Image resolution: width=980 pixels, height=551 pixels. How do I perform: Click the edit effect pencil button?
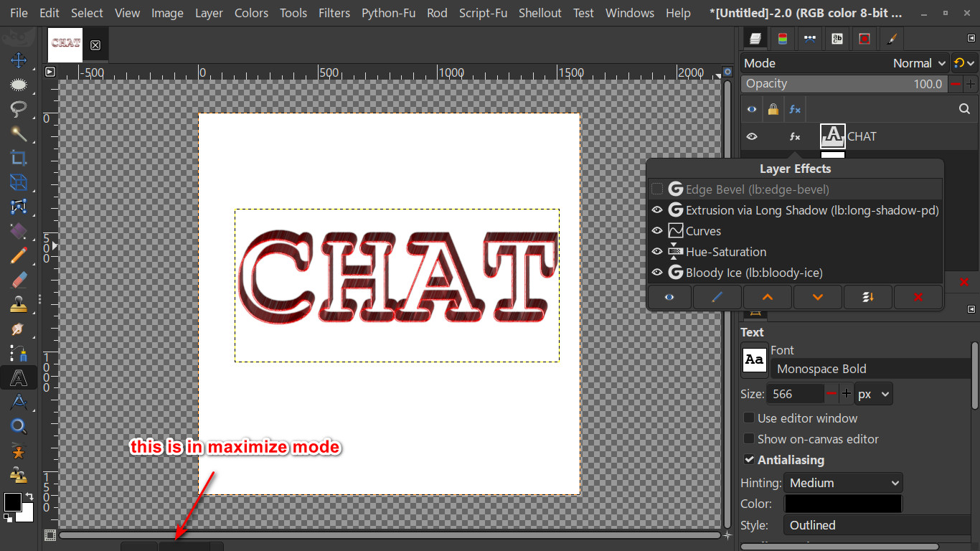[717, 297]
